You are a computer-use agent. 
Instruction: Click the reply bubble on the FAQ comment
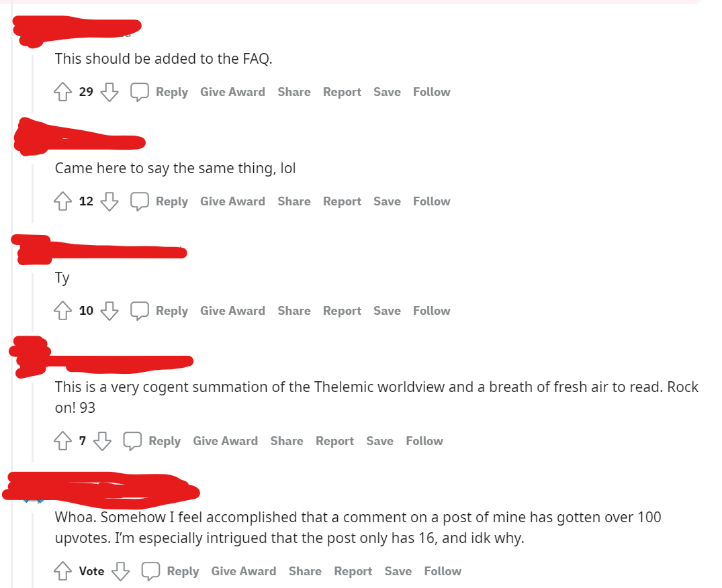(x=139, y=91)
